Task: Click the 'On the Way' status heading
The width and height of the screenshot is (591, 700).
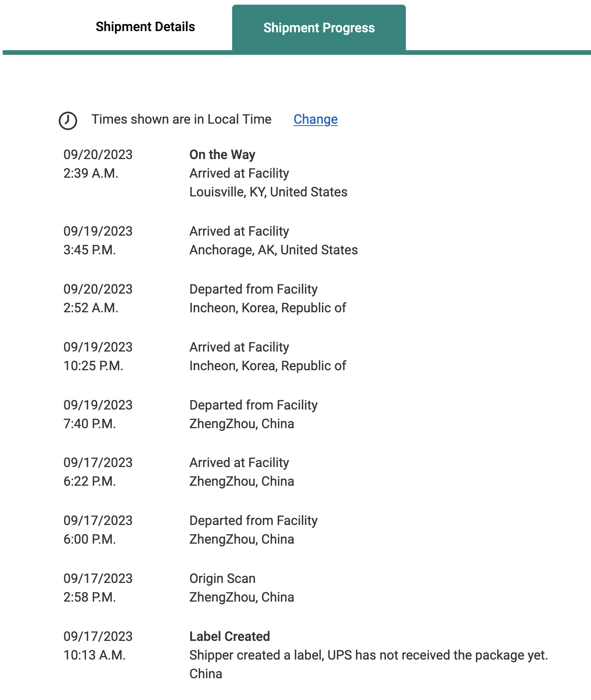Action: coord(222,155)
